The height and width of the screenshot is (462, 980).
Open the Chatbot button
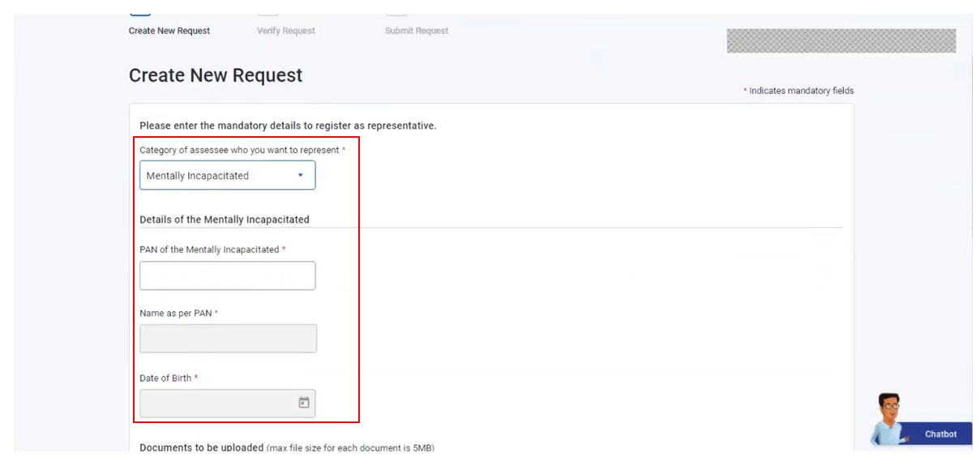coord(940,434)
